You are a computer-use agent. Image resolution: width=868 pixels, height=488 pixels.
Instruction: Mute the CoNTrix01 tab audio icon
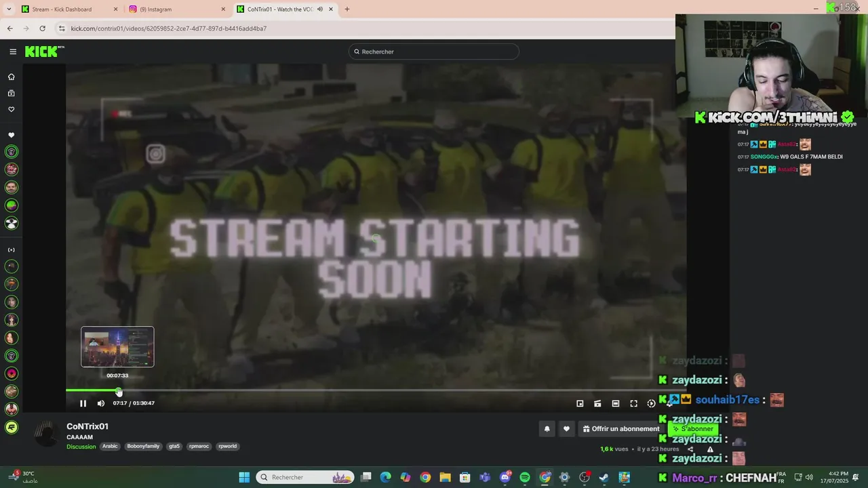click(x=320, y=9)
